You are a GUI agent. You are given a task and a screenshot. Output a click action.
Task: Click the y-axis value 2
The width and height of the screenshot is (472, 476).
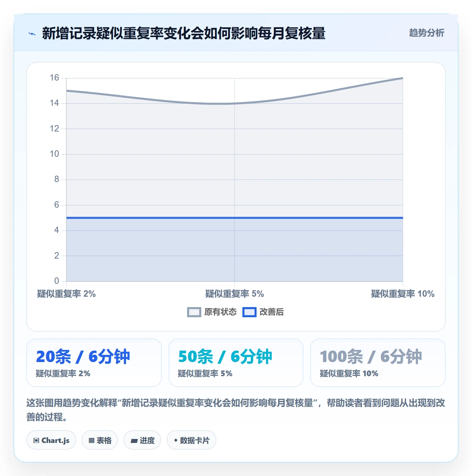coord(57,256)
